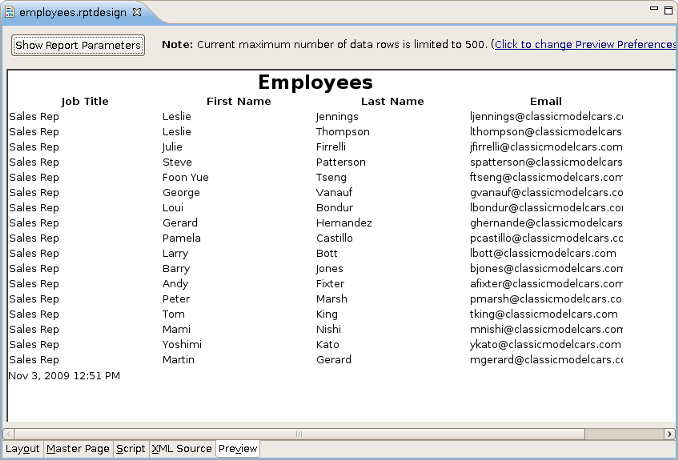The width and height of the screenshot is (678, 460).
Task: Click the last name Patterson
Action: click(341, 162)
